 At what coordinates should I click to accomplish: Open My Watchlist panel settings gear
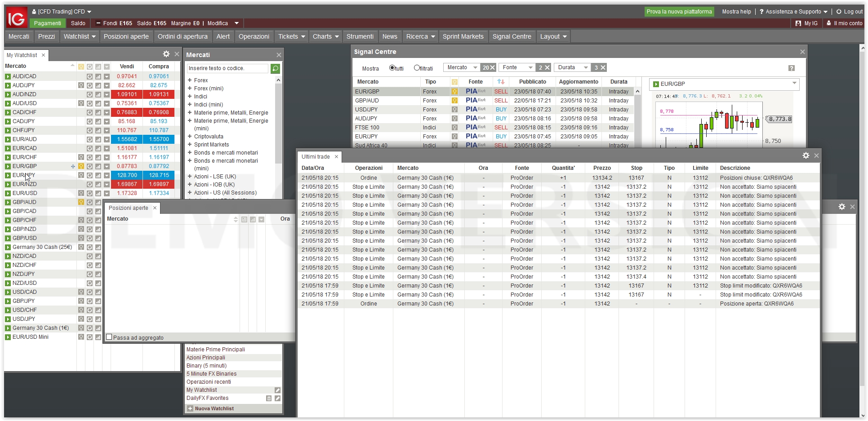tap(166, 54)
